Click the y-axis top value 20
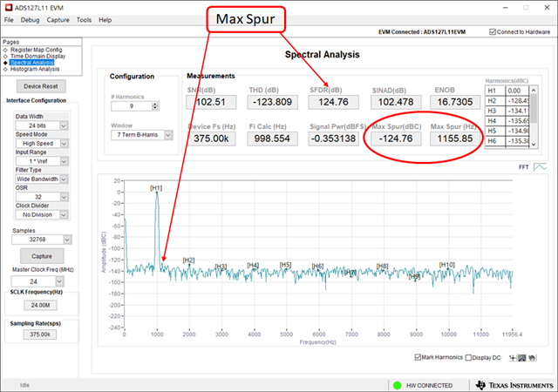 click(117, 180)
